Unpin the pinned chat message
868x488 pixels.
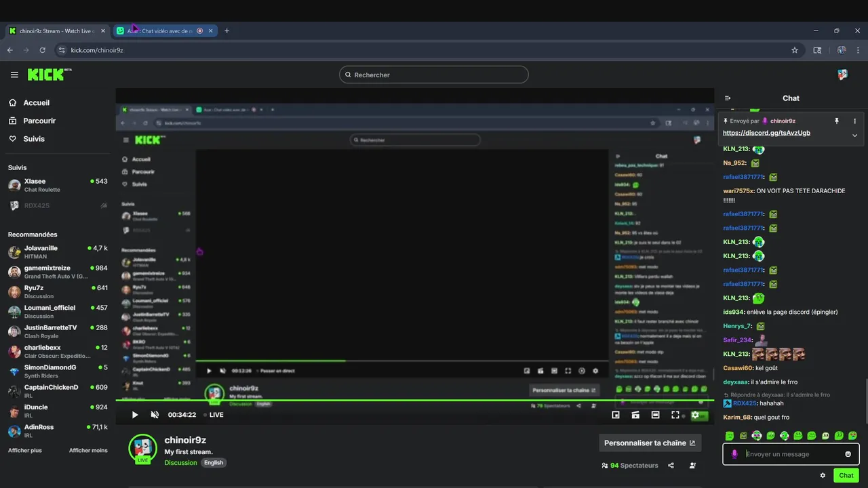(x=837, y=121)
